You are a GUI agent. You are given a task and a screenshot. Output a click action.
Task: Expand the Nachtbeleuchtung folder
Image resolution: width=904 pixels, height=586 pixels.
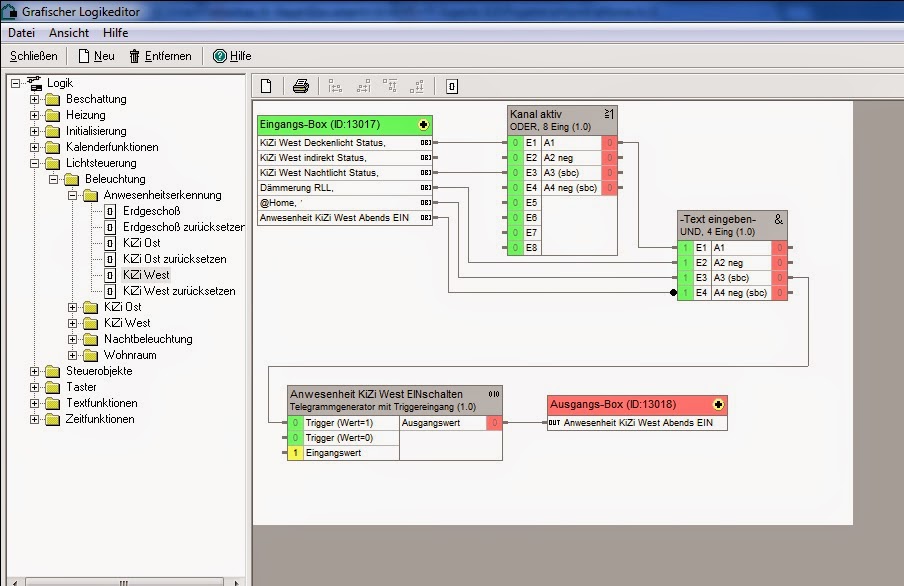(73, 339)
